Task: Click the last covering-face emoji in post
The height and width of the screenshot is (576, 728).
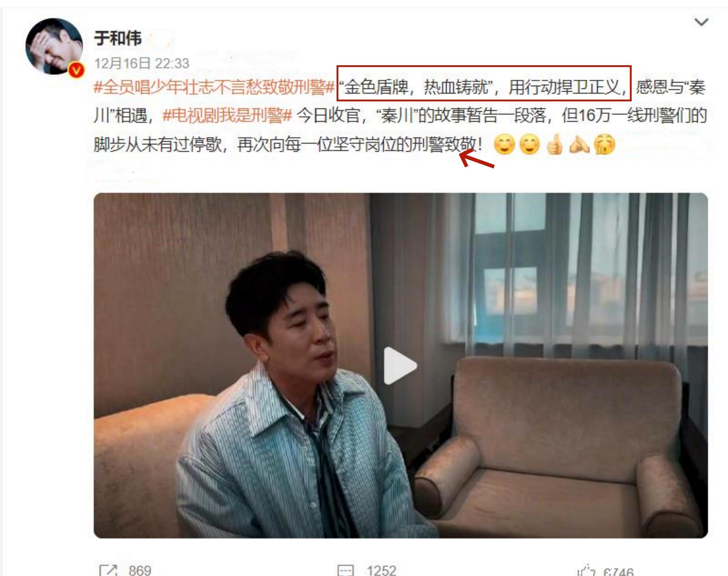Action: click(x=604, y=145)
